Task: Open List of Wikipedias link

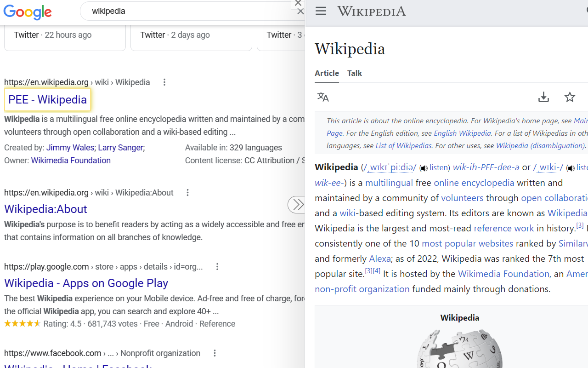Action: click(403, 145)
